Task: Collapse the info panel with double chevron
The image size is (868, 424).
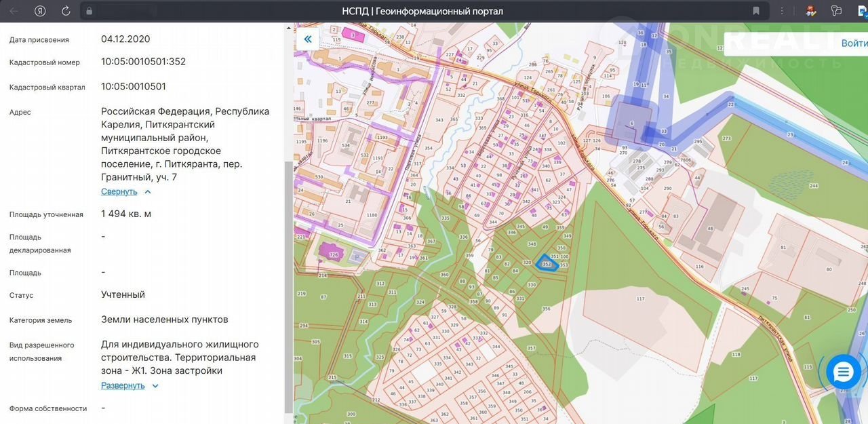Action: pyautogui.click(x=308, y=39)
